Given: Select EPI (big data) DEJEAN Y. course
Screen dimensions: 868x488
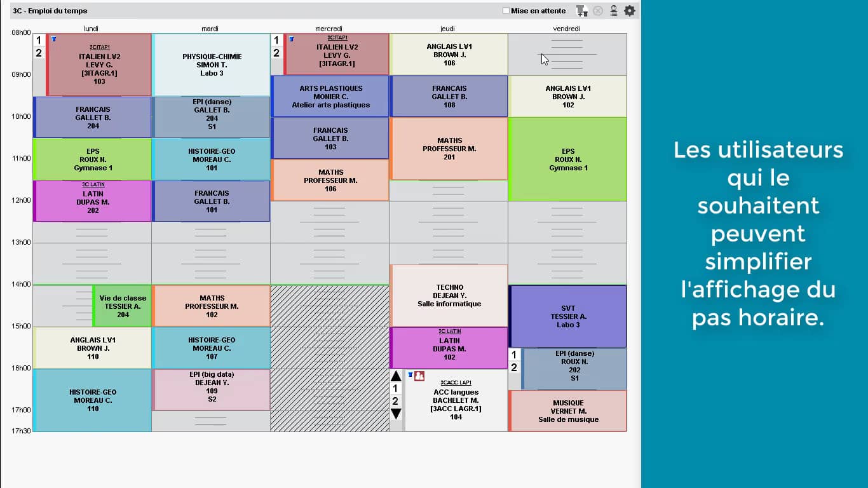Looking at the screenshot, I should pos(212,390).
